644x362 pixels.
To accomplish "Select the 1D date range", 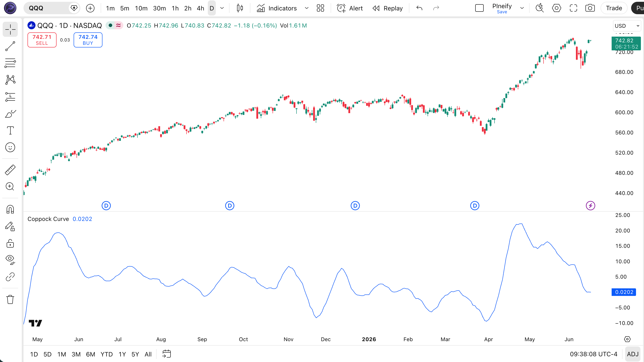I will click(34, 354).
